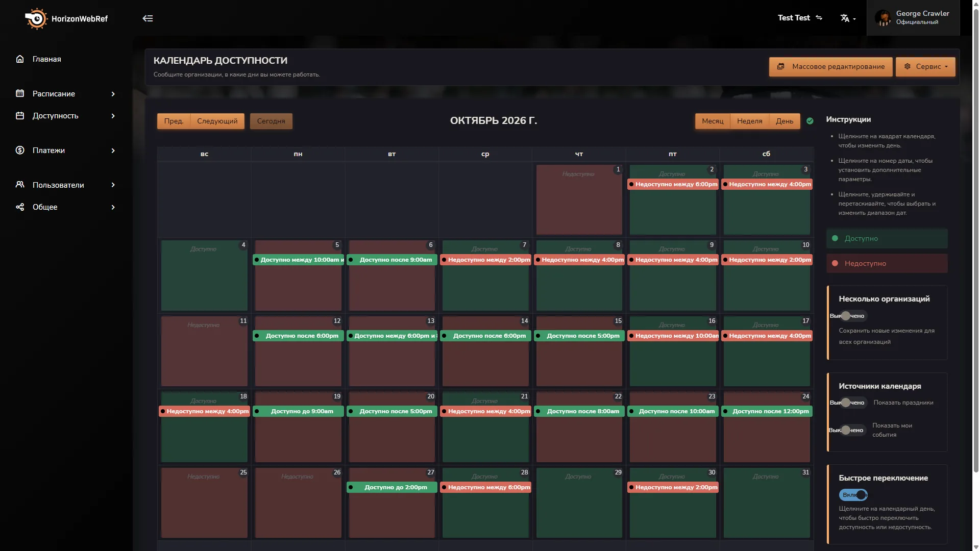Click the date number 31

805,472
